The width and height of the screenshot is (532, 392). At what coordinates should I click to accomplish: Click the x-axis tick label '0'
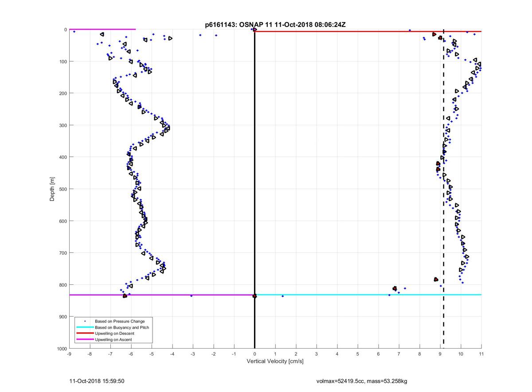[254, 354]
